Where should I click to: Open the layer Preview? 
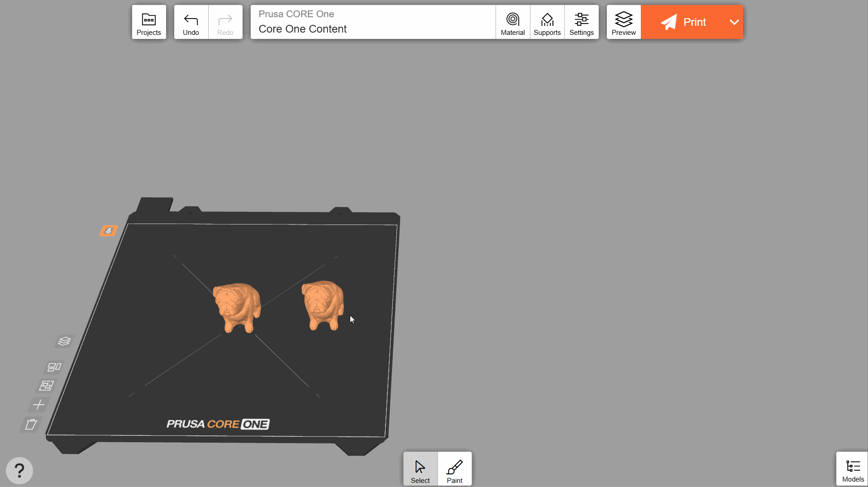coord(623,22)
